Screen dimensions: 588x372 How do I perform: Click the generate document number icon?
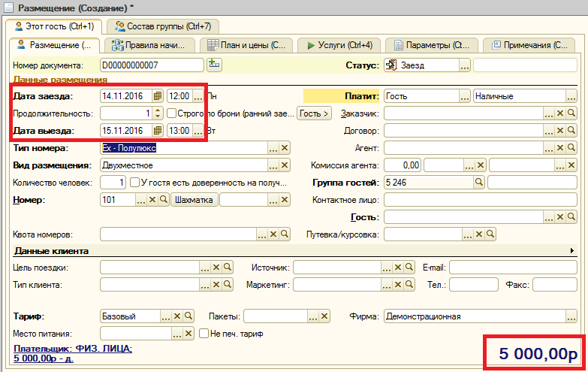[x=214, y=65]
